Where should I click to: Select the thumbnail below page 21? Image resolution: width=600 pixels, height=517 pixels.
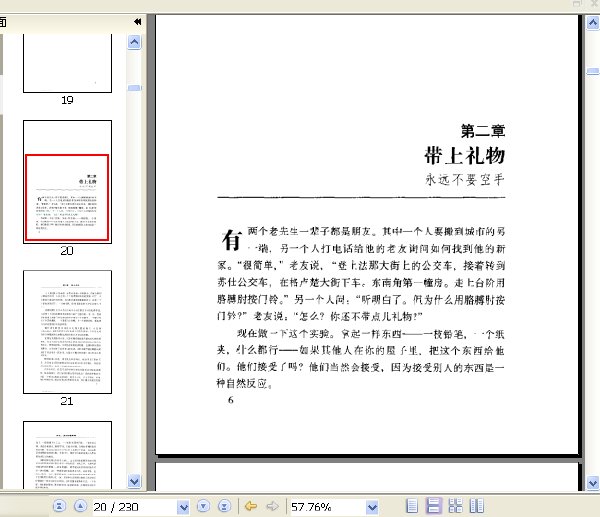pyautogui.click(x=67, y=455)
